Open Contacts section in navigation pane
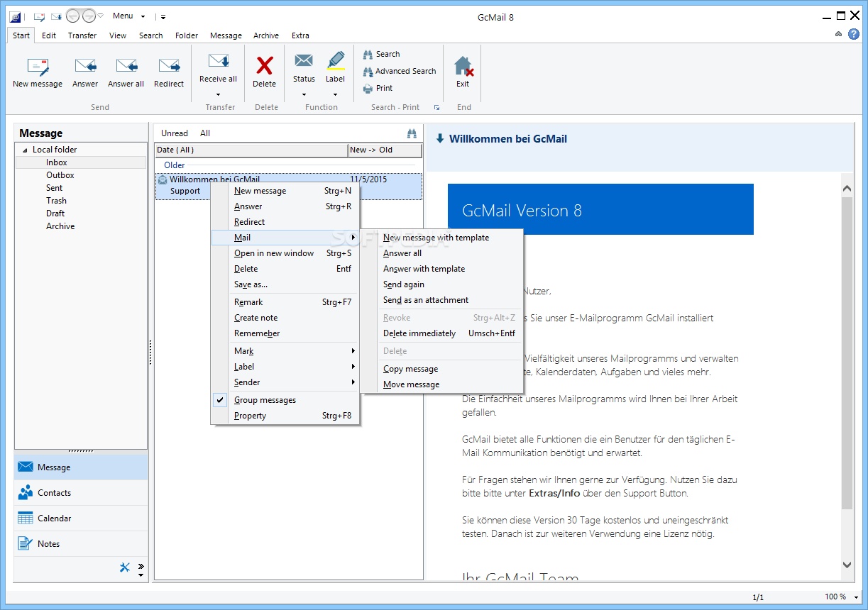Image resolution: width=868 pixels, height=610 pixels. click(81, 493)
